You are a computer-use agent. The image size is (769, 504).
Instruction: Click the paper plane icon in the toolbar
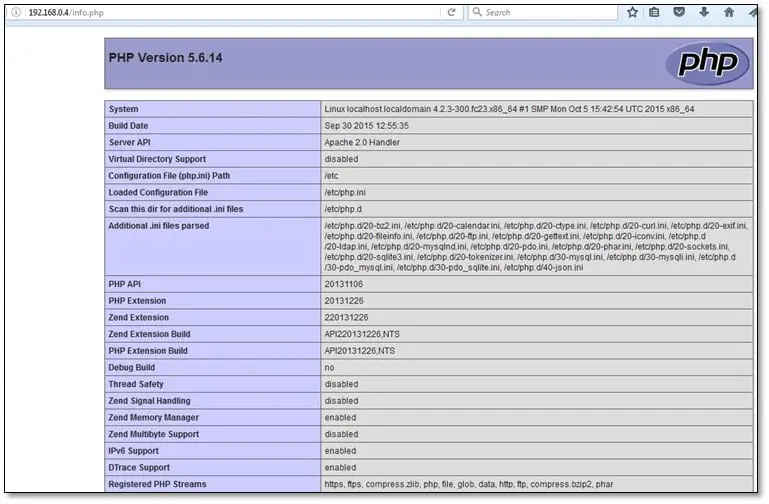coord(754,12)
